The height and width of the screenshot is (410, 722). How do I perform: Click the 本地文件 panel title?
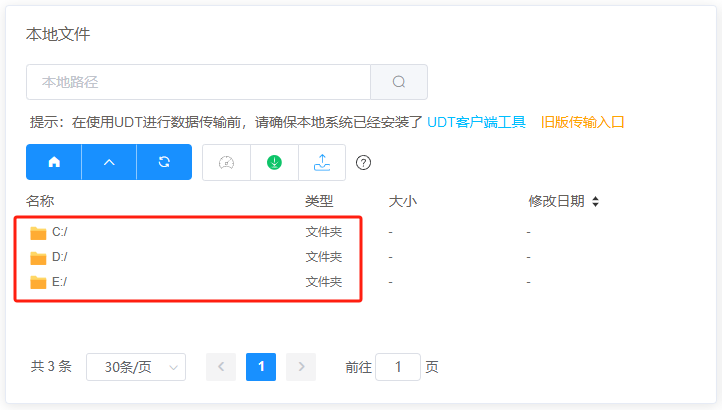point(58,34)
